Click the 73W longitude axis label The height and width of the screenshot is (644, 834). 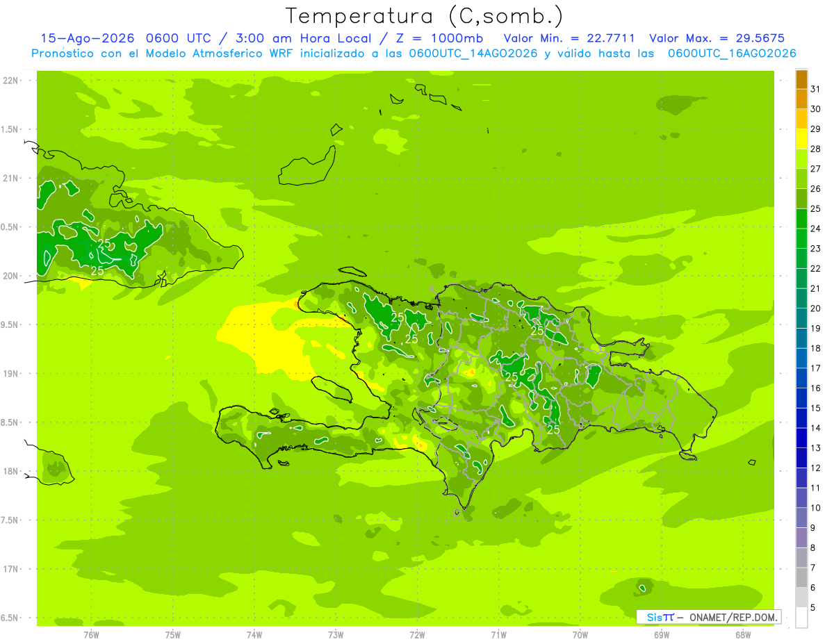(x=336, y=634)
